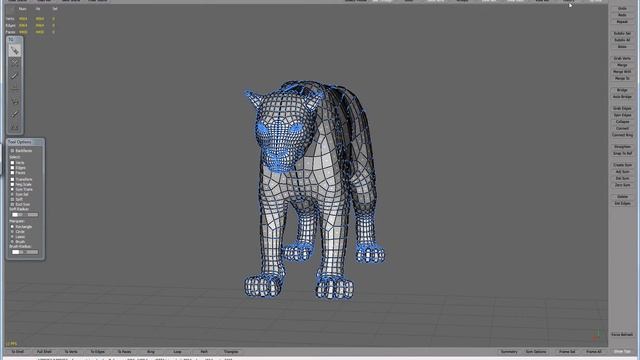640x360 pixels.
Task: Click the Connect button
Action: coord(622,128)
